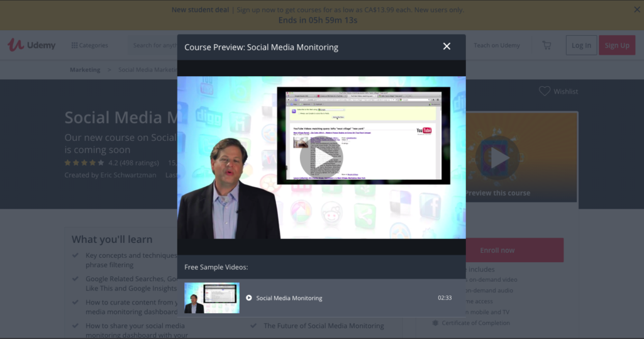Viewport: 644px width, 339px height.
Task: Click the Sign Up button
Action: tap(617, 45)
